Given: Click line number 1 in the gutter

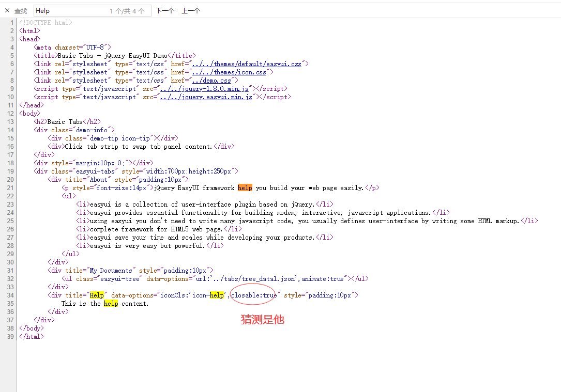Looking at the screenshot, I should [x=12, y=23].
